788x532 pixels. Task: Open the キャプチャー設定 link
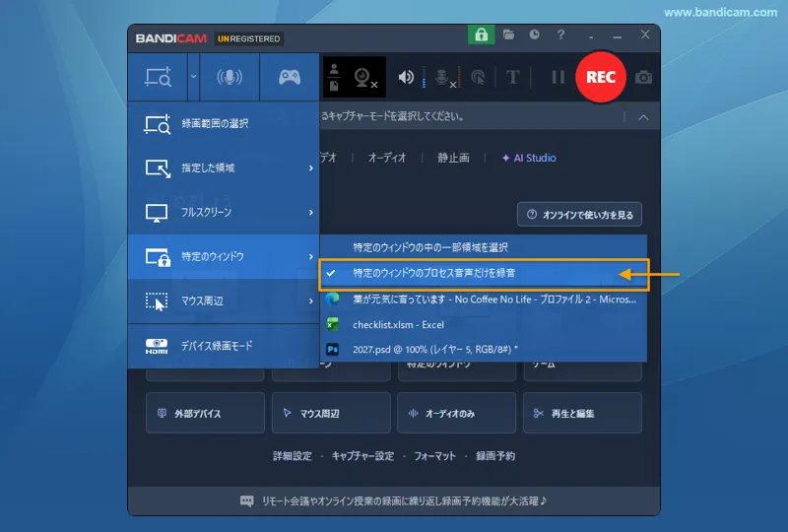[x=362, y=456]
